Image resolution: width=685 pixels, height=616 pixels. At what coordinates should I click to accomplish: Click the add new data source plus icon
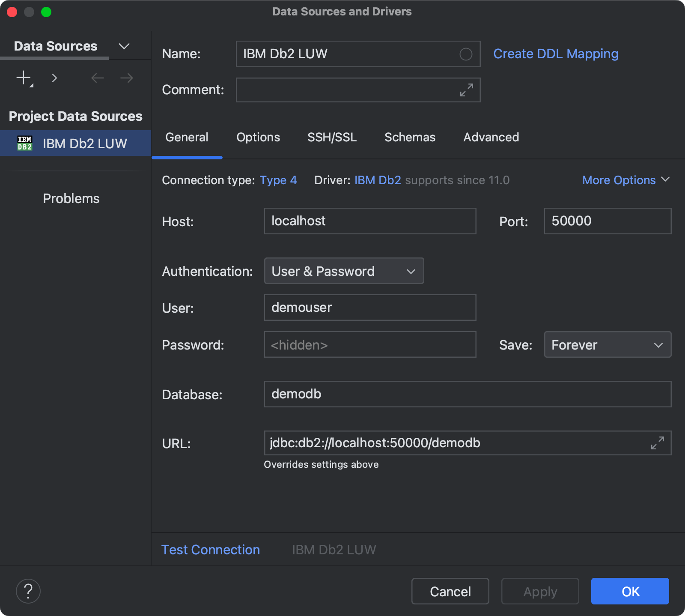tap(23, 78)
